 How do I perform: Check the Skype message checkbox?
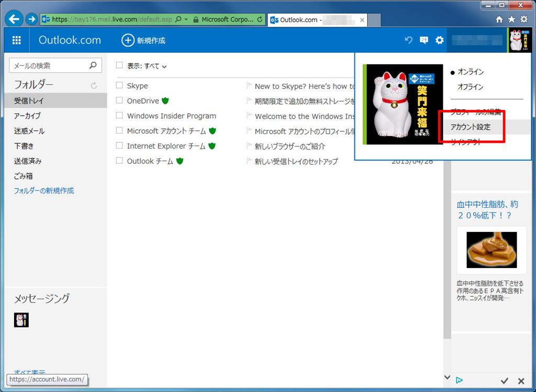coord(119,85)
